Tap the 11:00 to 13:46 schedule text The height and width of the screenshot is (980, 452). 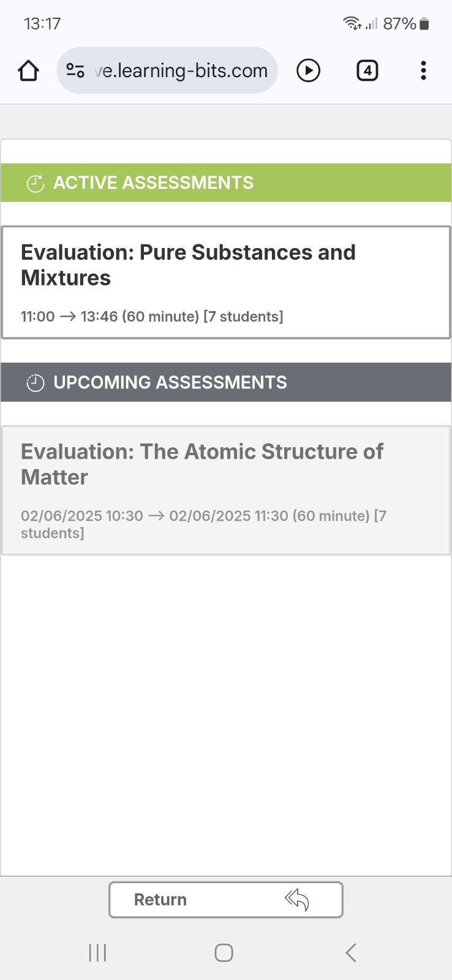(x=152, y=317)
